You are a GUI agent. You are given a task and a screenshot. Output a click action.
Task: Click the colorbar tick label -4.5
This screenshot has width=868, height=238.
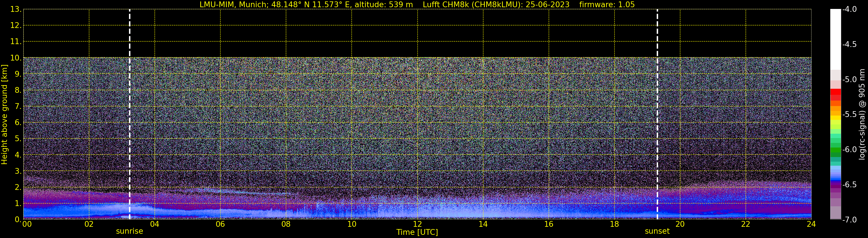coord(849,44)
